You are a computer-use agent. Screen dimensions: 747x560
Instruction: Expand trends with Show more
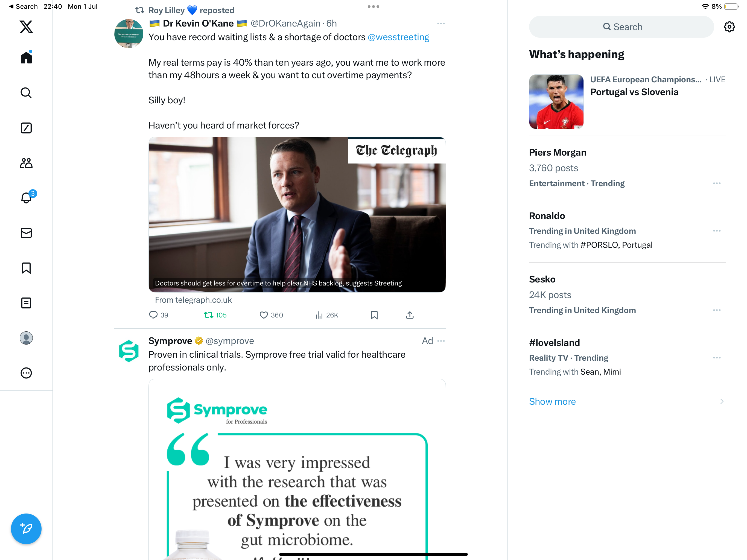[x=552, y=401]
